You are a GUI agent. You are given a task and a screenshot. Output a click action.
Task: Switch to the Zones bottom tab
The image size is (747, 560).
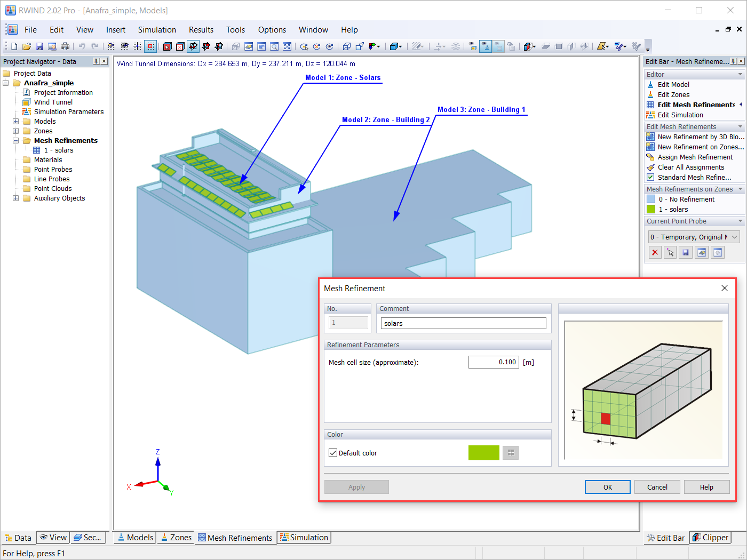pyautogui.click(x=176, y=538)
